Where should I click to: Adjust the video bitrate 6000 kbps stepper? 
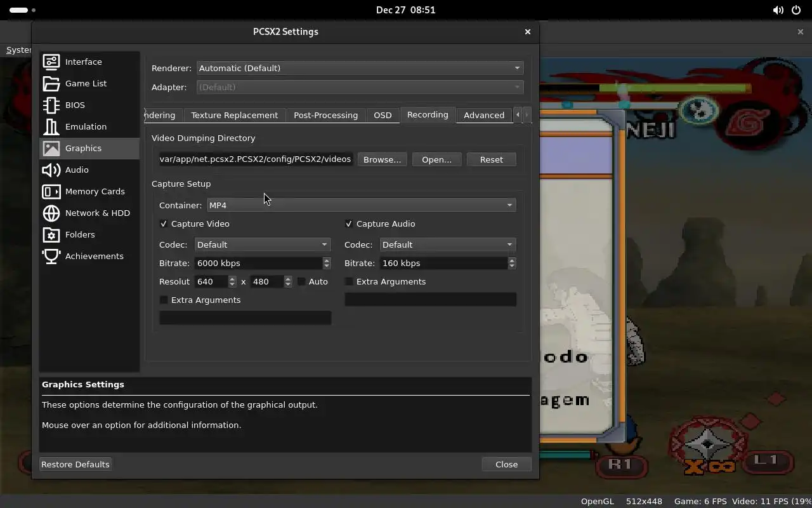[x=327, y=263]
